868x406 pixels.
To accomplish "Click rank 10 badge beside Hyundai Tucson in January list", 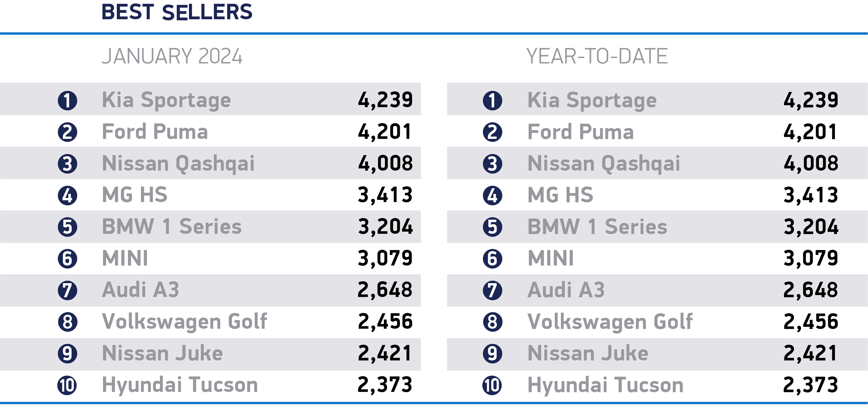I will pyautogui.click(x=67, y=385).
